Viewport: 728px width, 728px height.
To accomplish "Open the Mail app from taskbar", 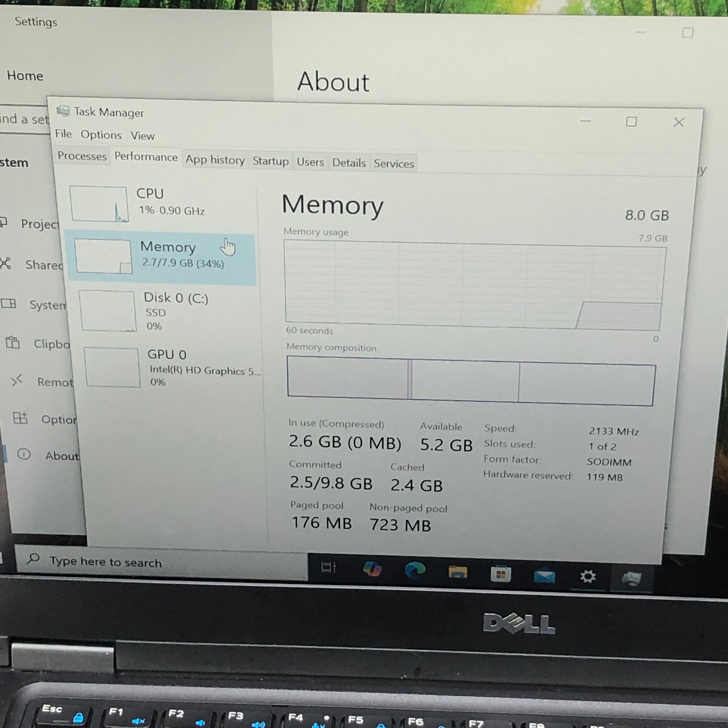I will click(x=544, y=575).
